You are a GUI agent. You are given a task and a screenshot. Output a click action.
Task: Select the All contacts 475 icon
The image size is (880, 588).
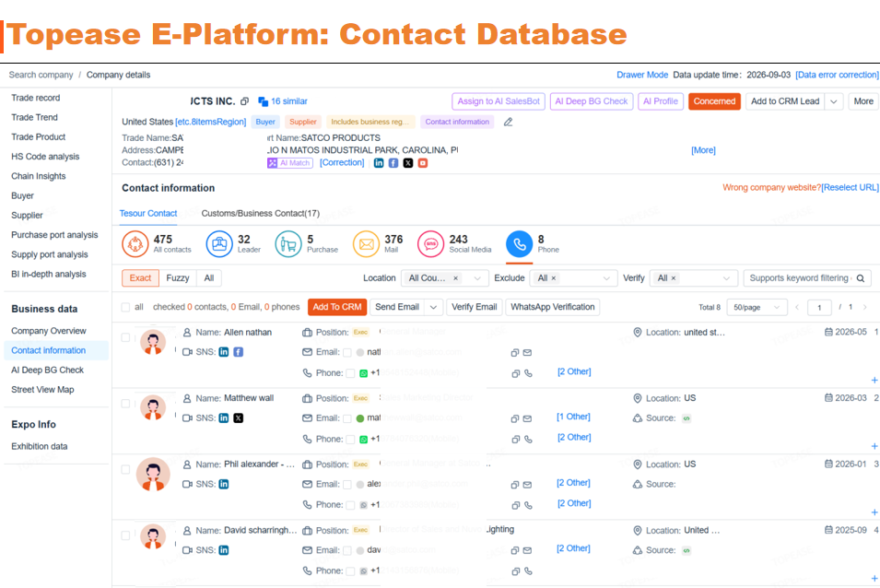tap(135, 244)
